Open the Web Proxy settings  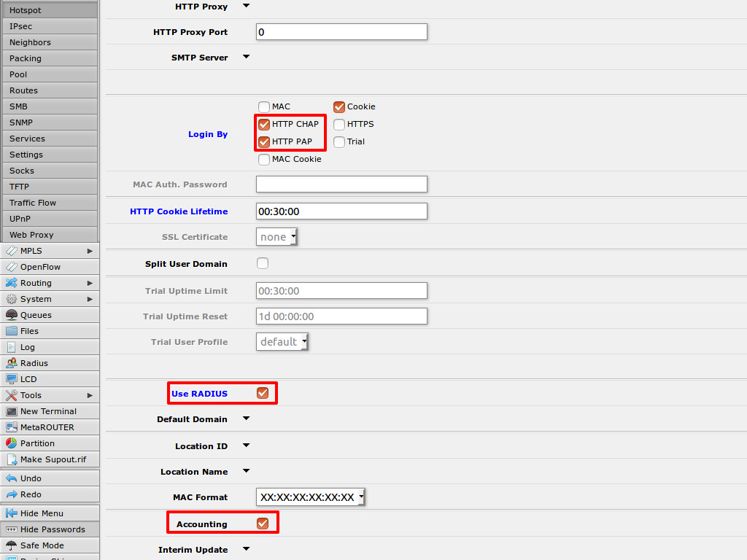tap(34, 234)
